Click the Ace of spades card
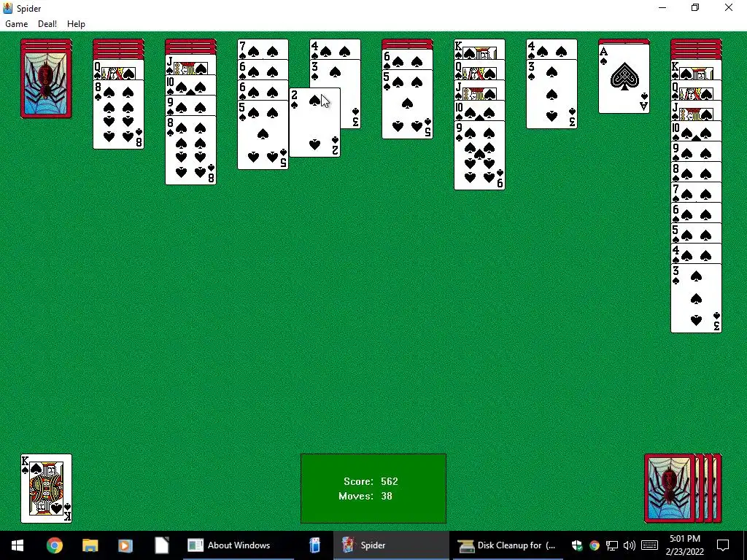This screenshot has height=560, width=747. point(624,79)
